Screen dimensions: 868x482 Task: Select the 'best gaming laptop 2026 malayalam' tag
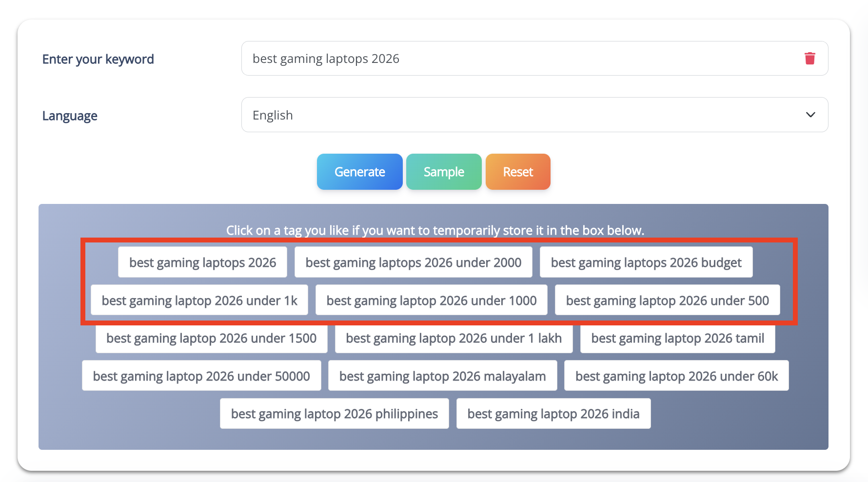(x=442, y=376)
